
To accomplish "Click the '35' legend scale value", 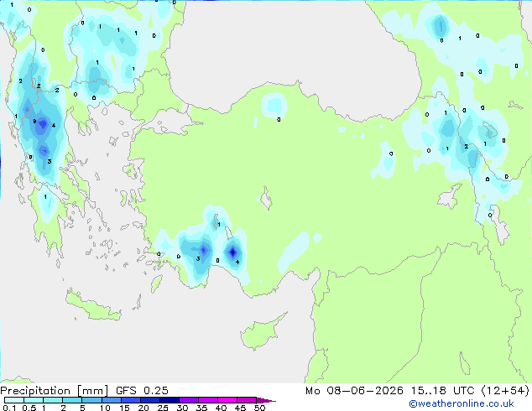I will [201, 408].
